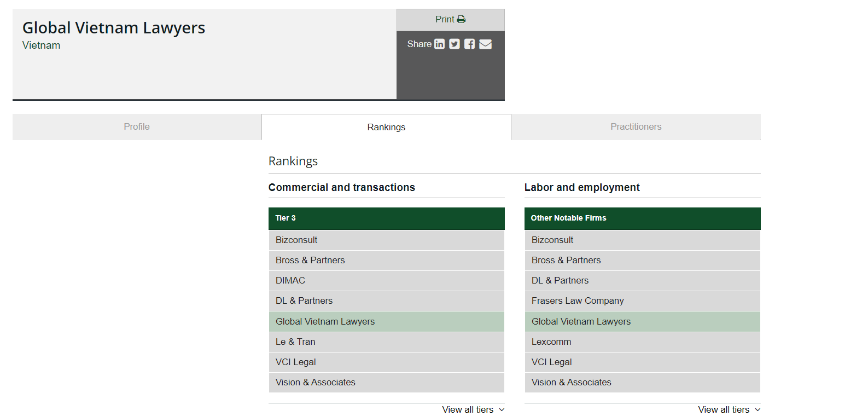Expand View all tiers under Commercial

[x=473, y=409]
